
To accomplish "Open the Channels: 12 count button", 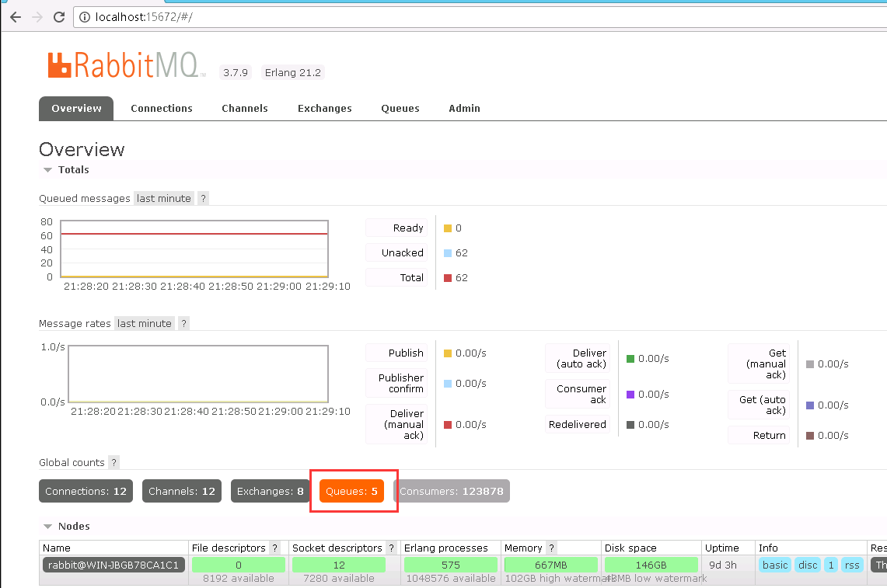I will (x=181, y=492).
